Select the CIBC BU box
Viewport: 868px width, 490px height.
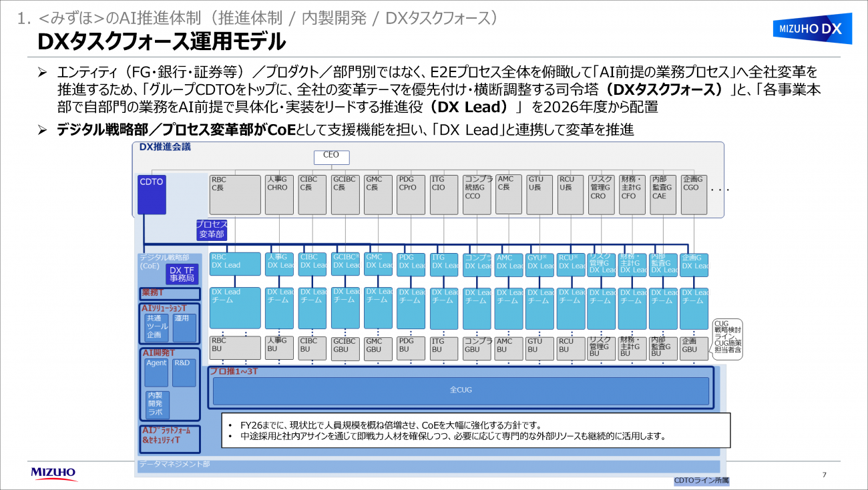click(x=312, y=348)
